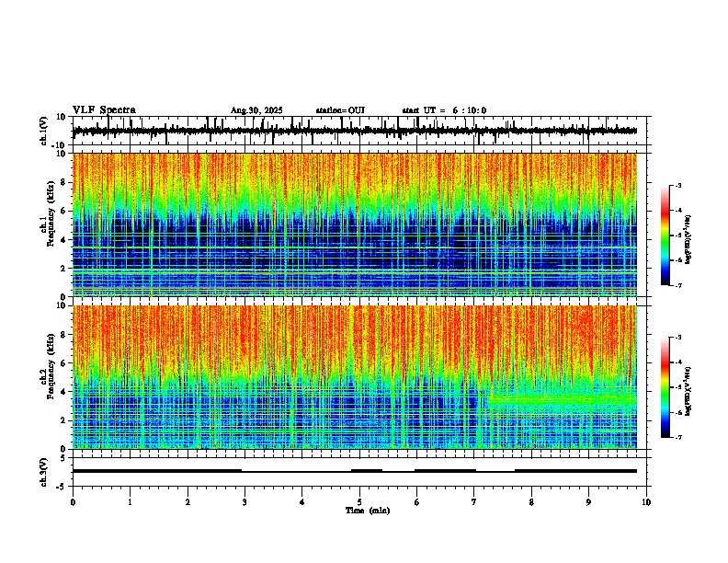Viewport: 728px width, 563px height.
Task: Click the "-7" label on ch.2 color bar
Action: (678, 437)
